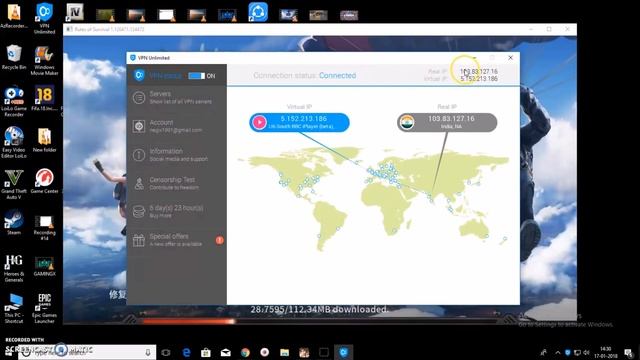Open the LoiLo Game Recorder desktop icon
Image resolution: width=640 pixels, height=360 pixels.
click(14, 101)
